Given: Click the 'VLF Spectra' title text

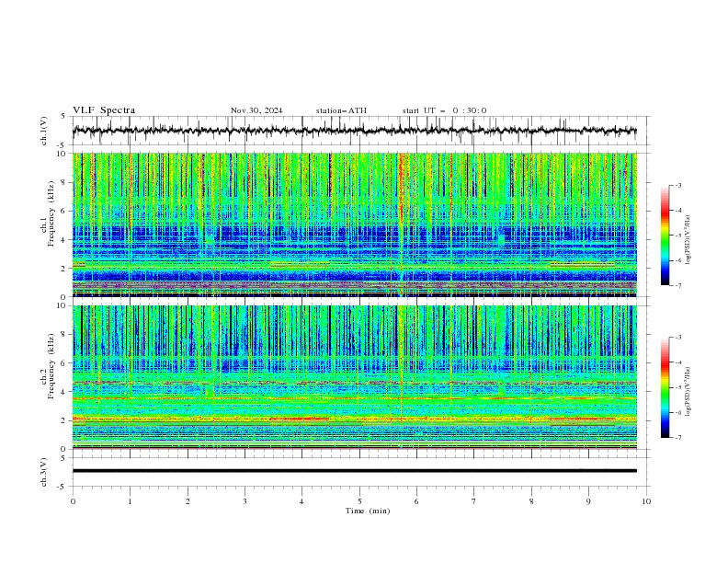Looking at the screenshot, I should [x=104, y=110].
